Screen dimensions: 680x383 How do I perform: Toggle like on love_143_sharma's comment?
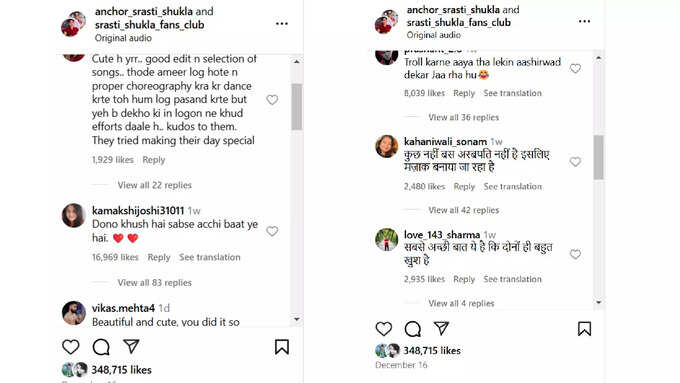575,254
